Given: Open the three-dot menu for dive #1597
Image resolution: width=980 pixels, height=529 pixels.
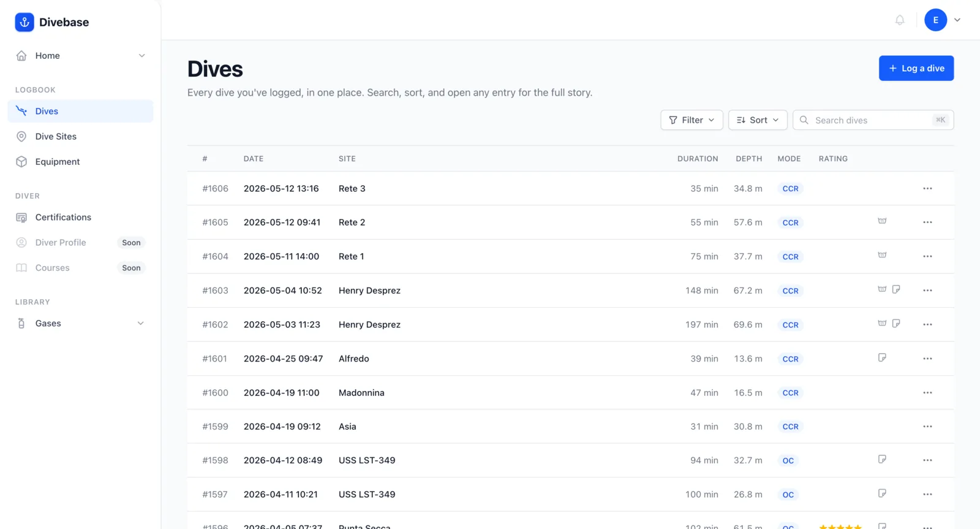Looking at the screenshot, I should (x=927, y=495).
